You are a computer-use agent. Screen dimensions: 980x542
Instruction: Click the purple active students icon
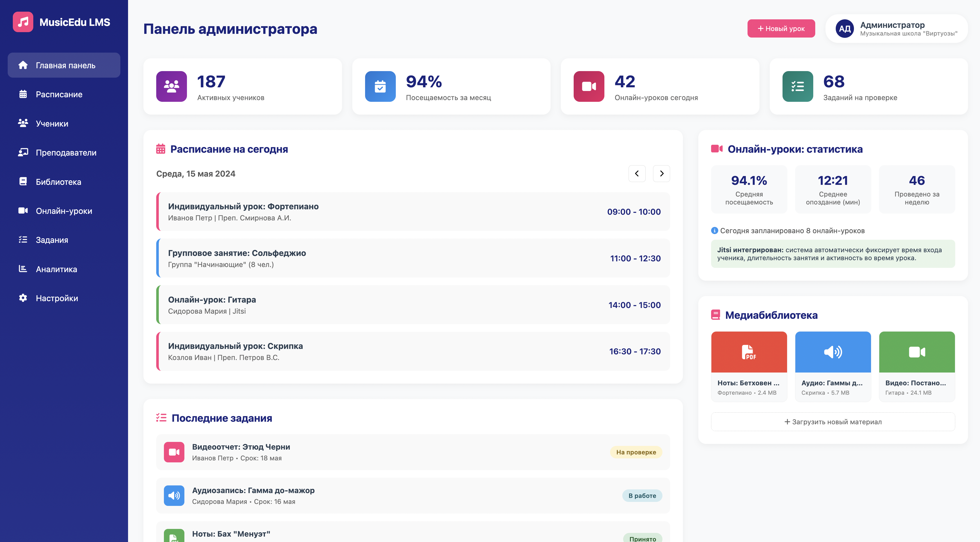coord(172,86)
